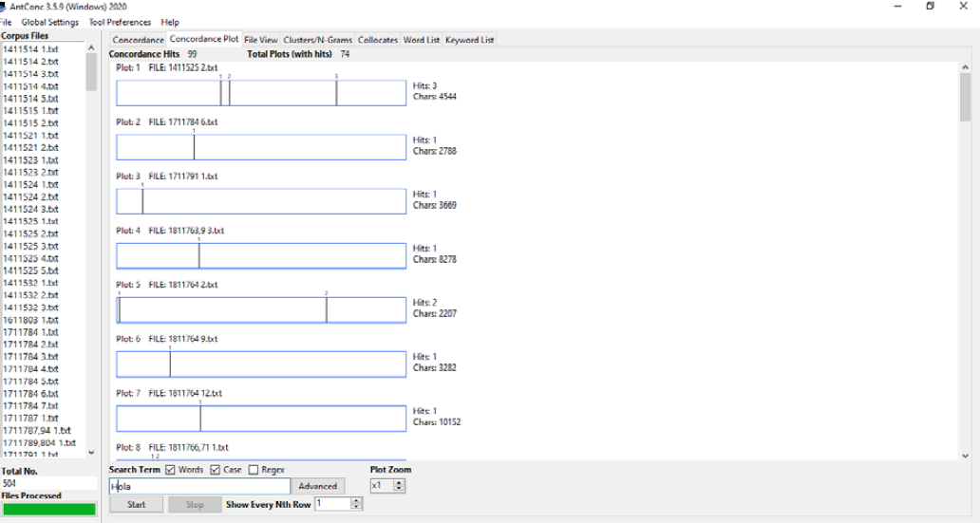Toggle the Words checkbox
Screen dimensions: 980x523
170,470
